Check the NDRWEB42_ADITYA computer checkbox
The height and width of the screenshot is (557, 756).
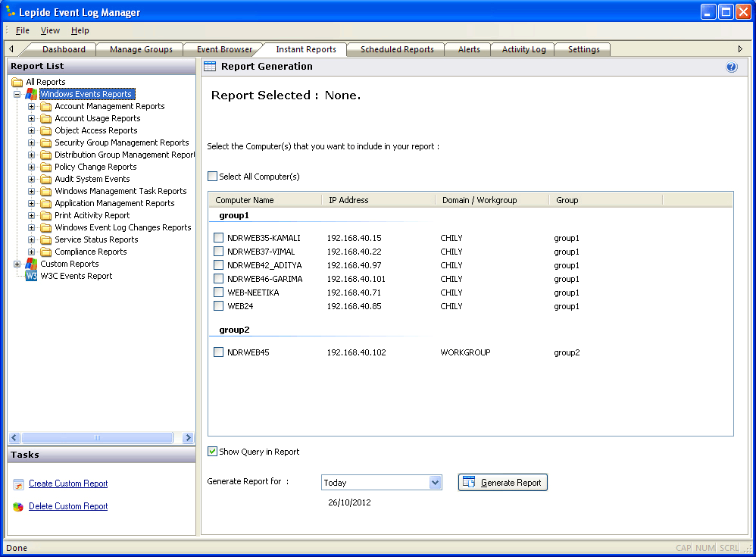point(218,265)
